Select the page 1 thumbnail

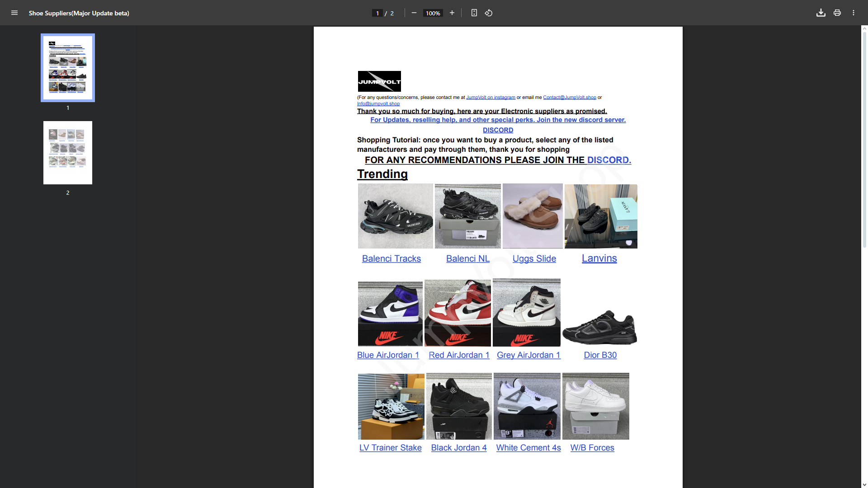click(x=68, y=68)
